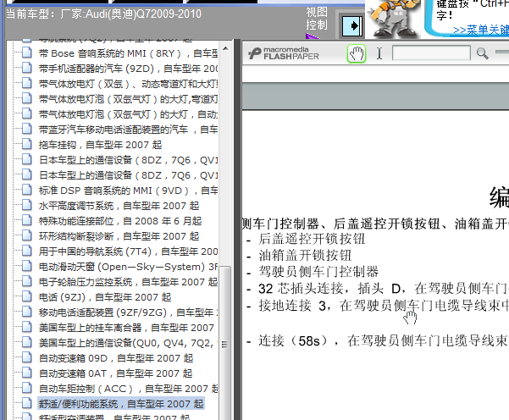Image resolution: width=509 pixels, height=420 pixels.
Task: Click document icon beside 带手机适配器的汽车
Action: (27, 68)
